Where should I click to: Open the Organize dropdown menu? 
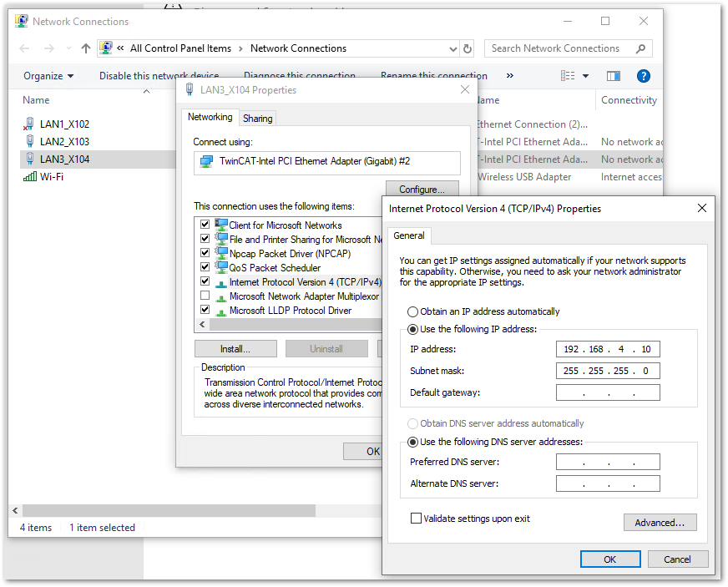pos(48,76)
